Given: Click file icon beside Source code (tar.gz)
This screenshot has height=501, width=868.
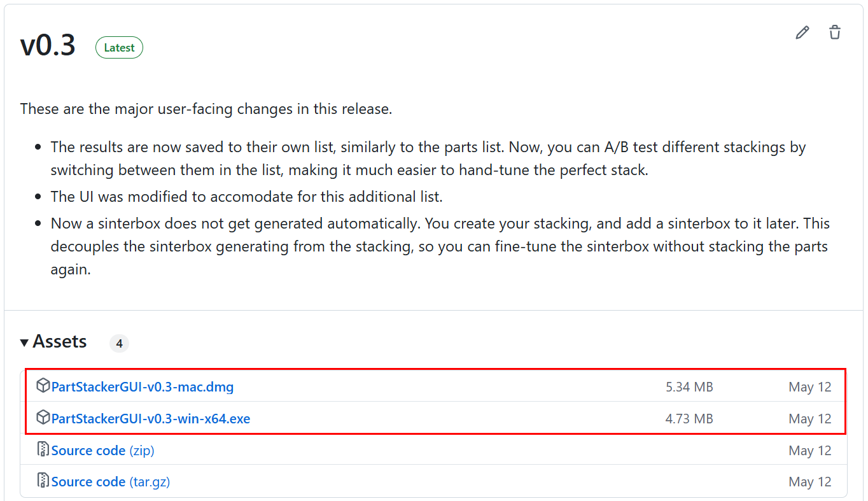Looking at the screenshot, I should tap(43, 481).
